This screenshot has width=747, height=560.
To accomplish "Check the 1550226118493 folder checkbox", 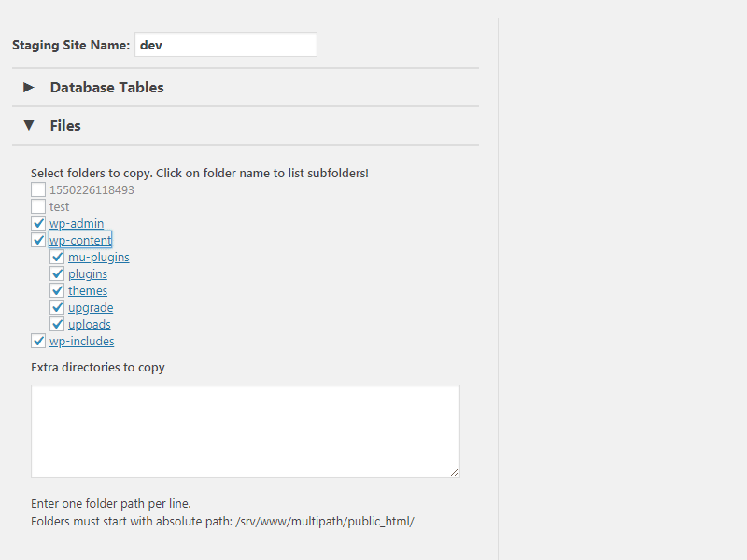I will [x=38, y=189].
